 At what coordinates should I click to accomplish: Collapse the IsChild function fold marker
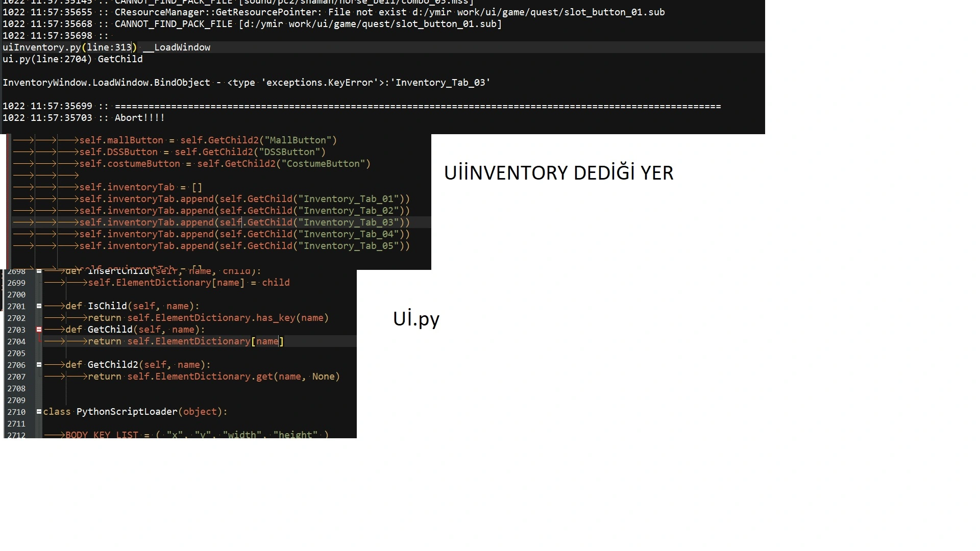[39, 306]
